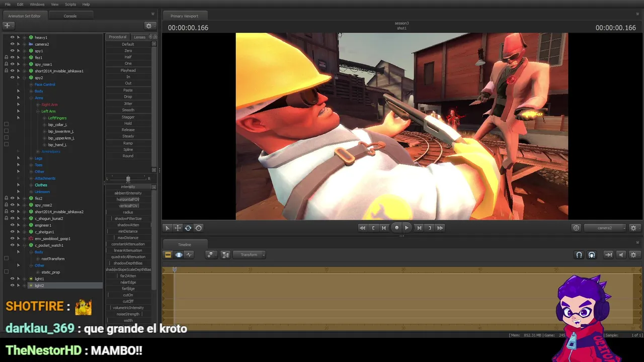Set the in-point bracket marker

click(373, 228)
